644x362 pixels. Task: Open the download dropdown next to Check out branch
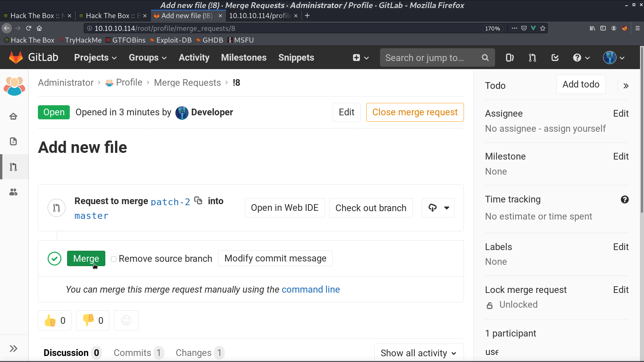pyautogui.click(x=438, y=208)
